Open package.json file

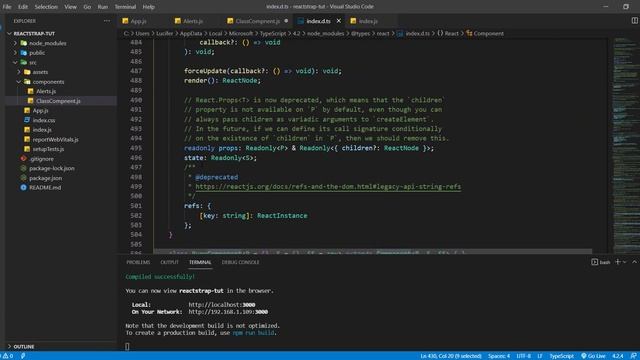46,178
